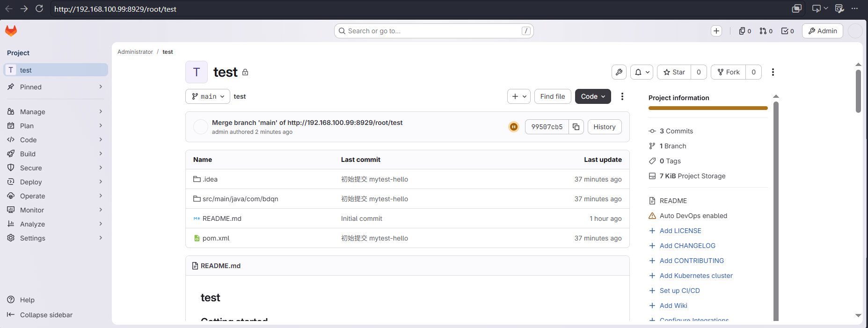The width and height of the screenshot is (868, 328).
Task: Copy commit SHA 99507cb5 to clipboard
Action: (x=576, y=127)
